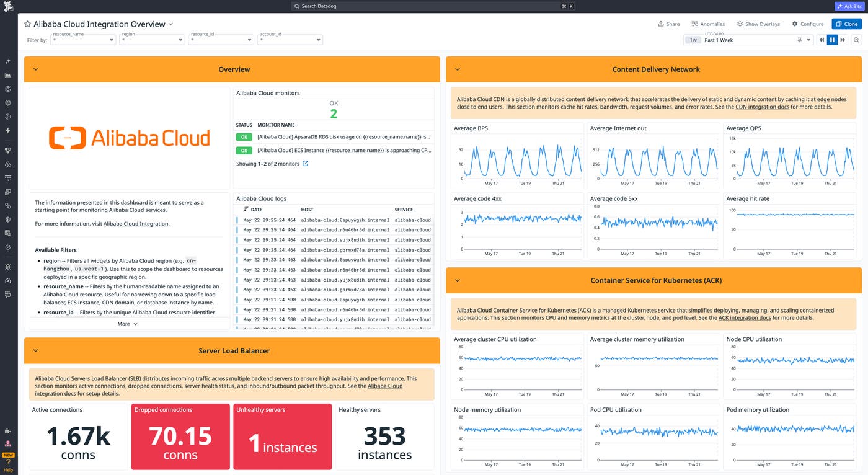Focus the Search Datadog field
This screenshot has height=475, width=868.
pyautogui.click(x=433, y=6)
